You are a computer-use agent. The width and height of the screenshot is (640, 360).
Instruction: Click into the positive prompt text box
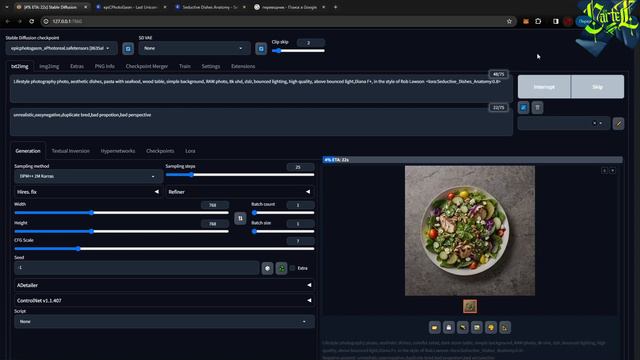click(261, 89)
